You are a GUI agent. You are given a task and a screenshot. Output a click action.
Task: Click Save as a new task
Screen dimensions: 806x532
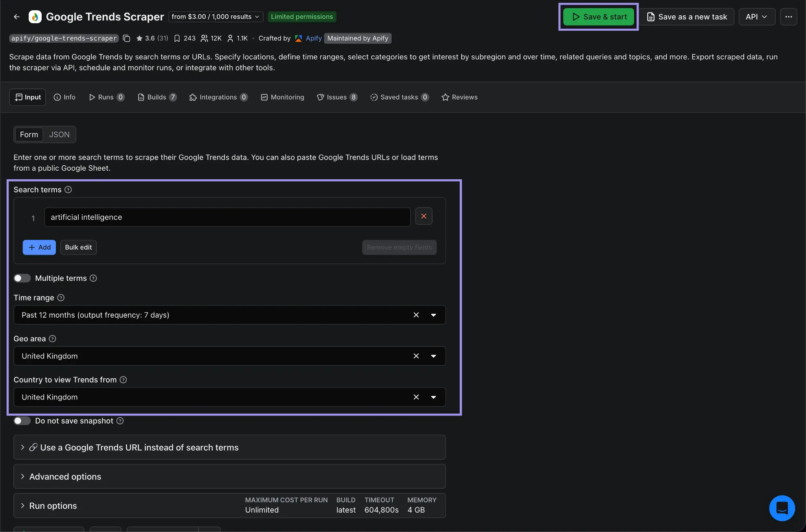pyautogui.click(x=687, y=17)
